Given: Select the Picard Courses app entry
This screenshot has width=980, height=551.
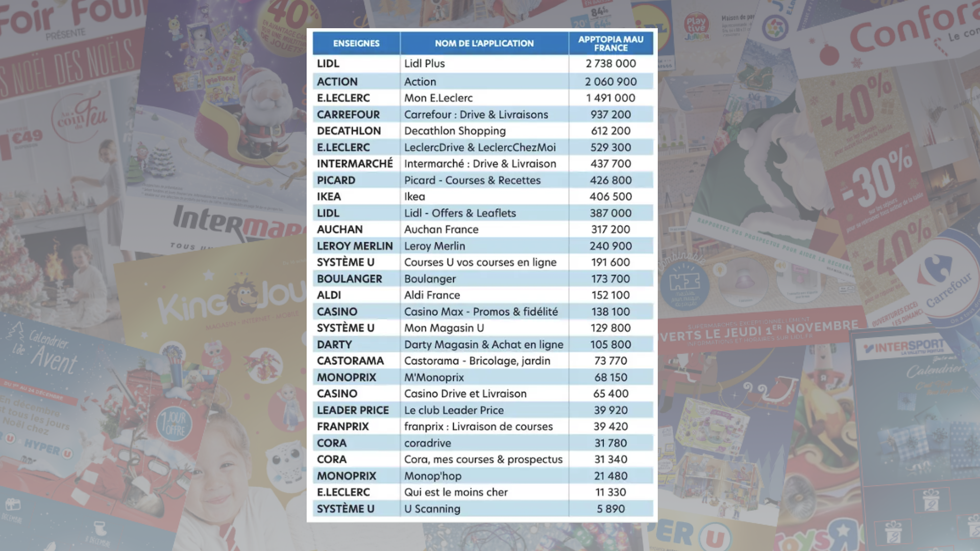Looking at the screenshot, I should click(x=483, y=180).
